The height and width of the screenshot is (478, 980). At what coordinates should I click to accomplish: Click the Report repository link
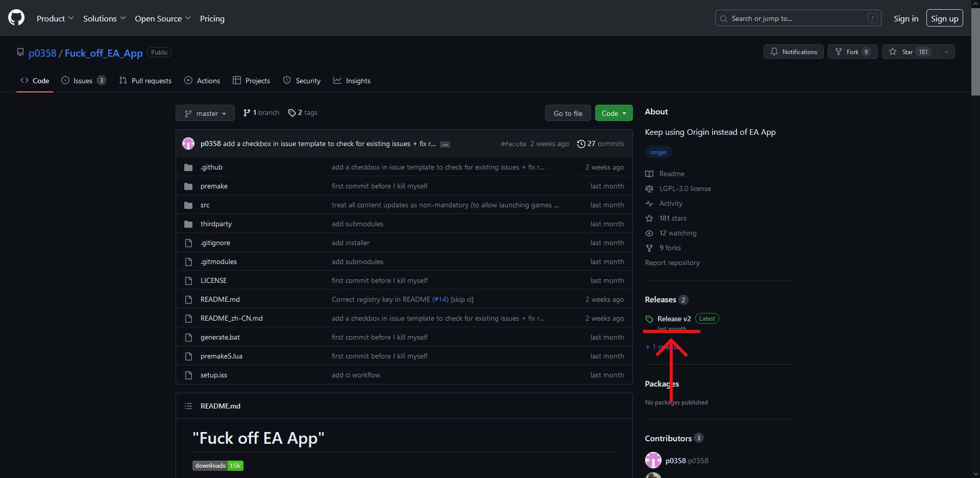[x=672, y=262]
